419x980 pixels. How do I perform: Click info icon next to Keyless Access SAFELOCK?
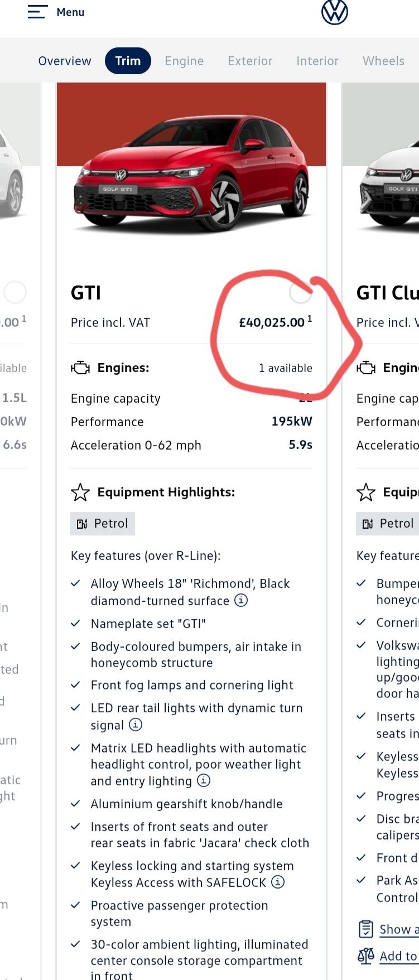tap(278, 882)
